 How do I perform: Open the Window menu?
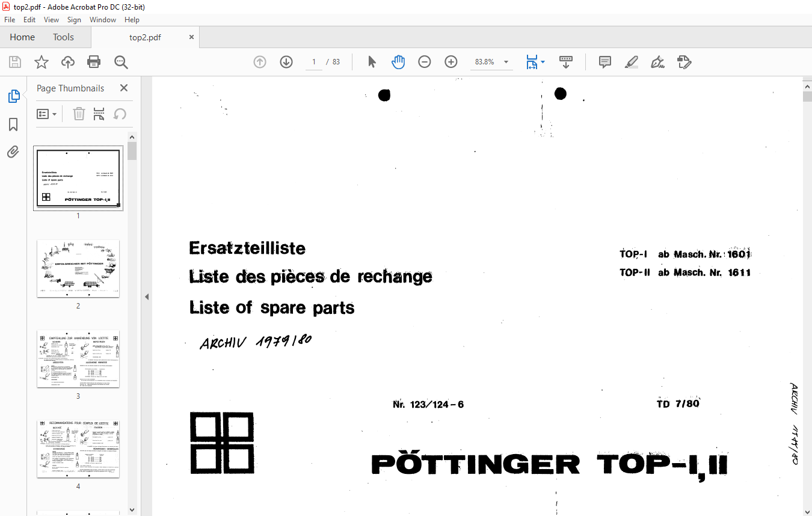[103, 20]
